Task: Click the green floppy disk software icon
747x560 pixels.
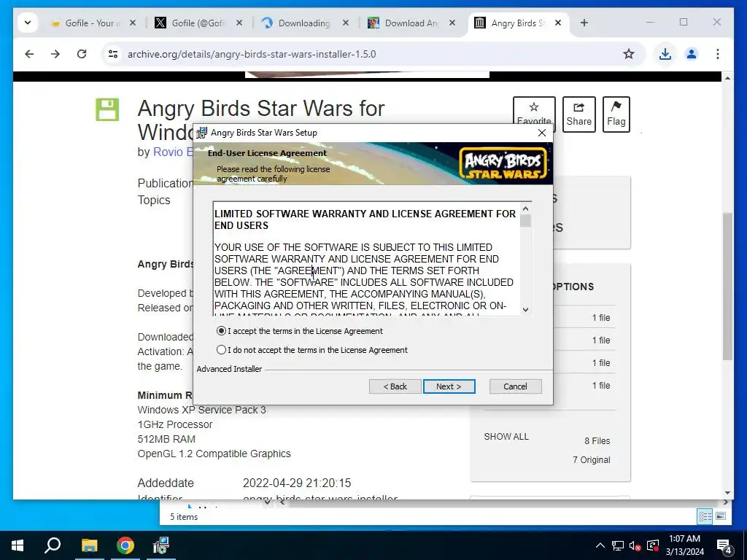Action: pos(107,109)
